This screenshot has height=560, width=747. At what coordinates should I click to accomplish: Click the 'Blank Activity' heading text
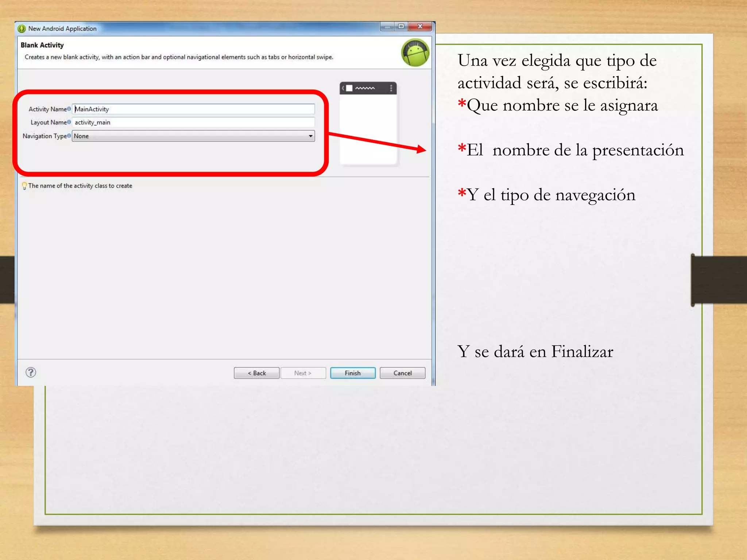click(x=42, y=45)
